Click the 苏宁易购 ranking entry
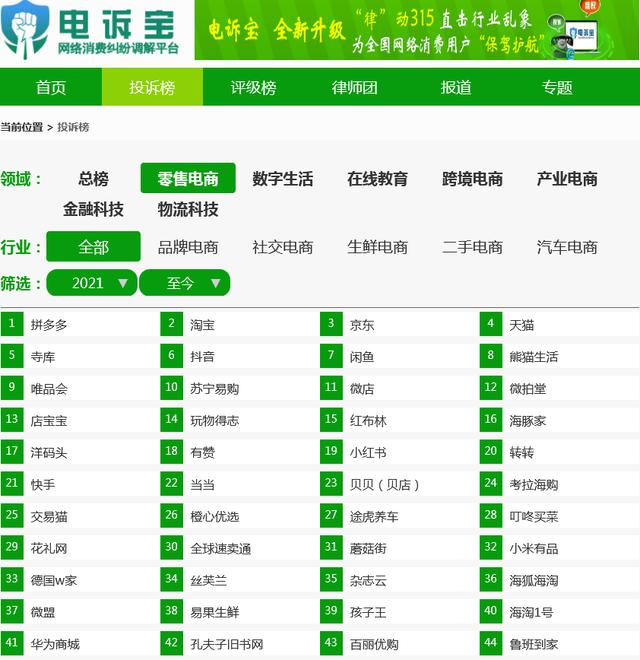Screen dimensions: 640x660 [x=214, y=389]
